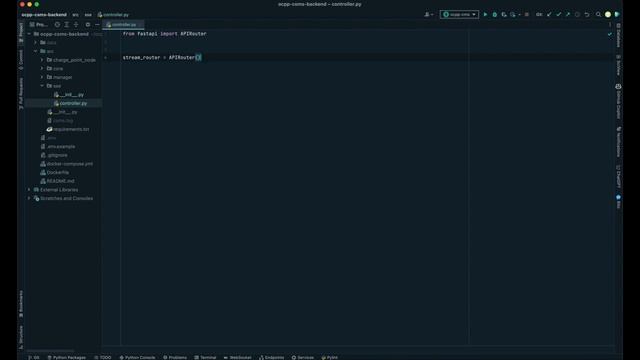Image resolution: width=640 pixels, height=360 pixels.
Task: Open the run configuration dropdown
Action: click(459, 14)
